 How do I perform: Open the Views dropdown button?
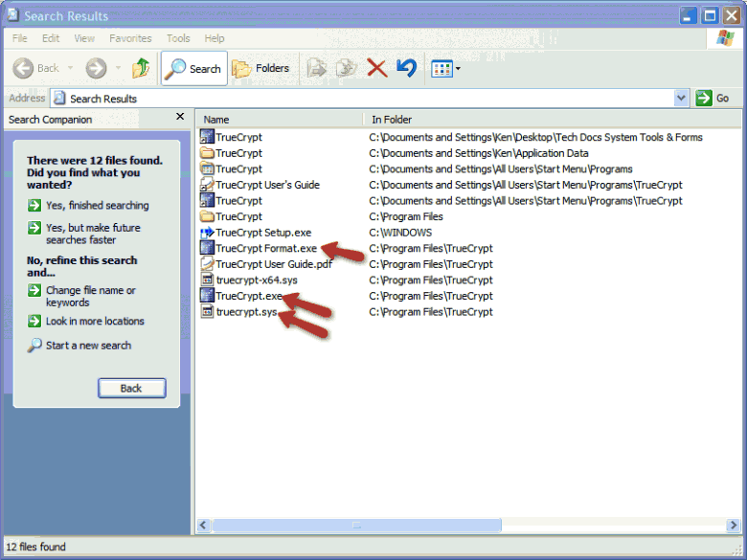click(x=445, y=69)
